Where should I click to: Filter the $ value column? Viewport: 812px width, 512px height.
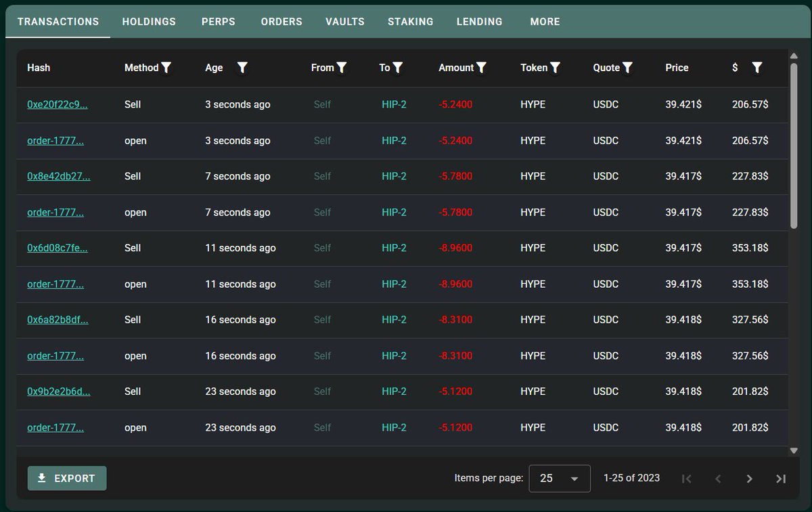pyautogui.click(x=757, y=68)
